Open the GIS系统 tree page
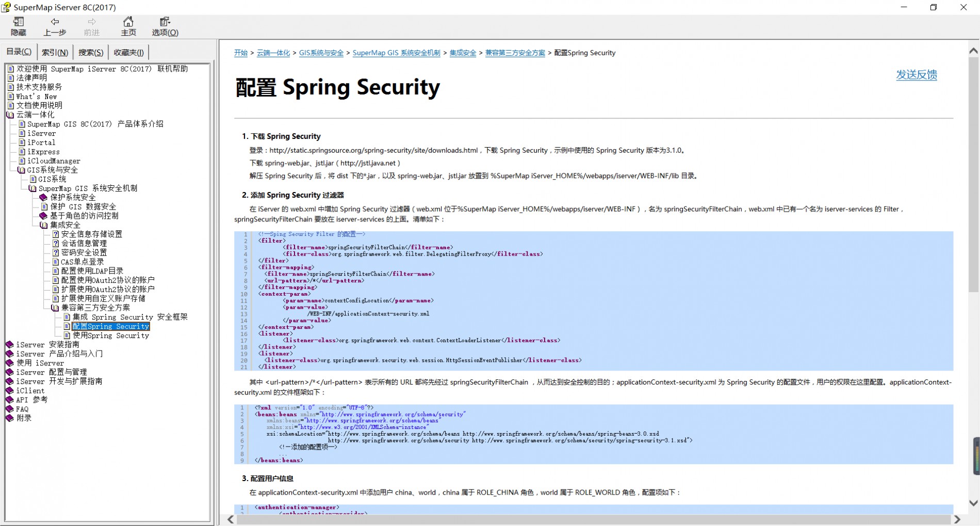Image resolution: width=980 pixels, height=526 pixels. 52,179
